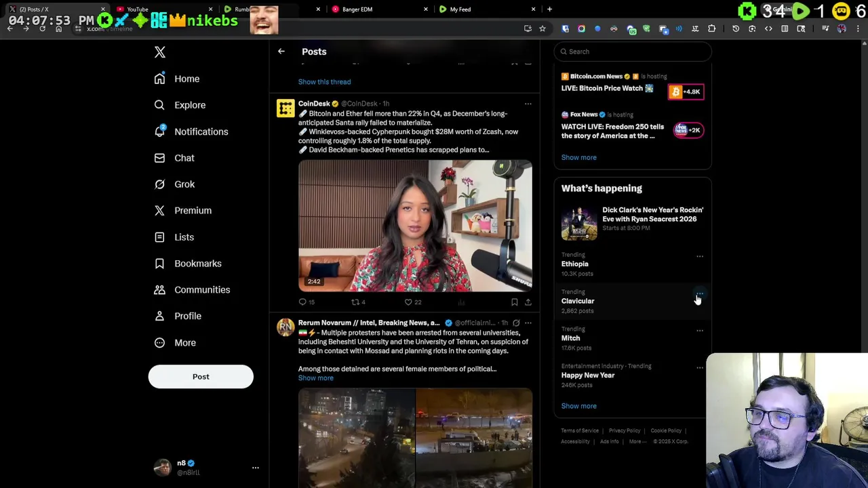Open more options on the CoinDesk post
Screen dimensions: 868x488
(528, 104)
